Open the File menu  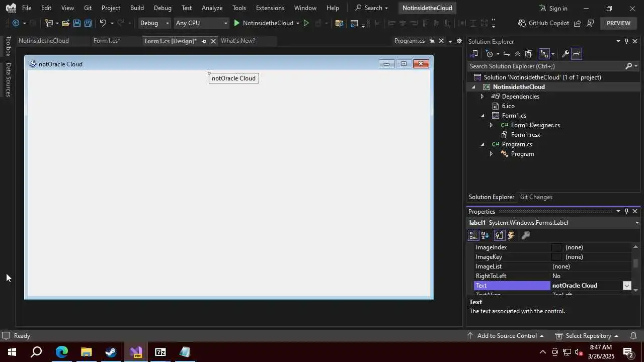27,8
